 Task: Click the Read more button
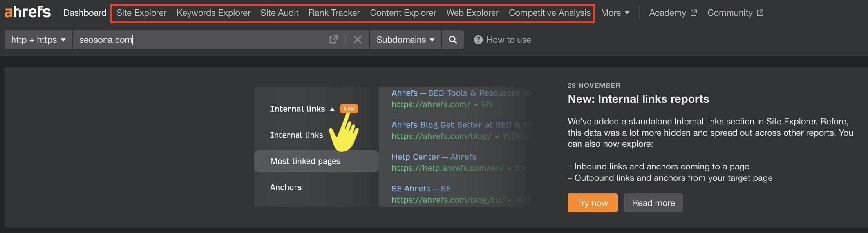click(x=653, y=203)
